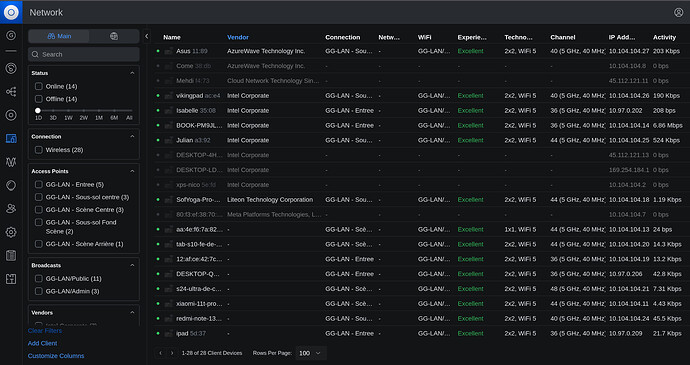
Task: Click the Search input field
Action: 84,55
